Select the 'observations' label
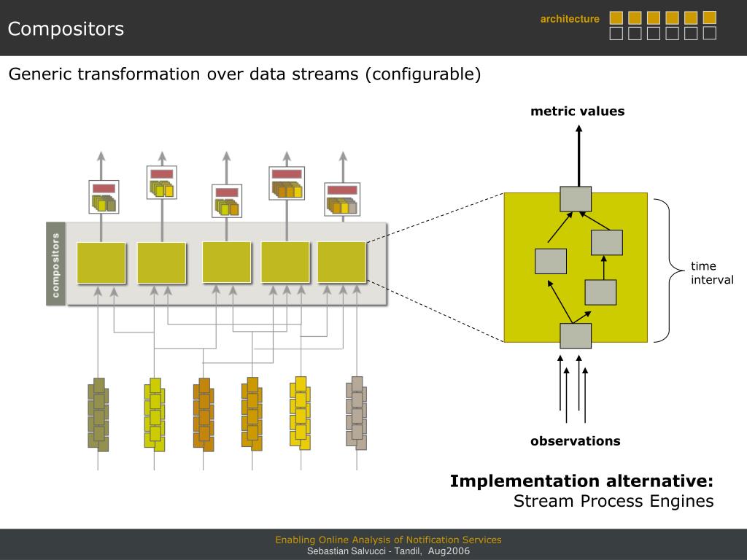Screen dimensions: 747x560 pos(576,441)
